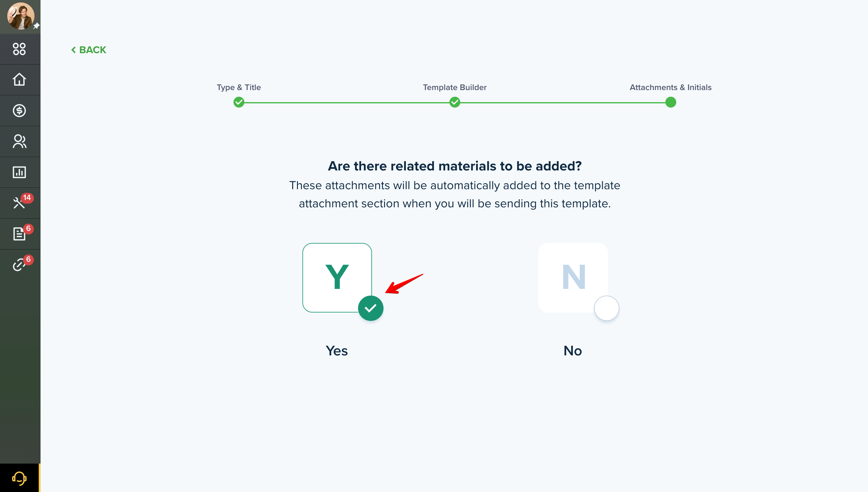Select the No option card
Viewport: 868px width, 492px height.
tap(573, 277)
